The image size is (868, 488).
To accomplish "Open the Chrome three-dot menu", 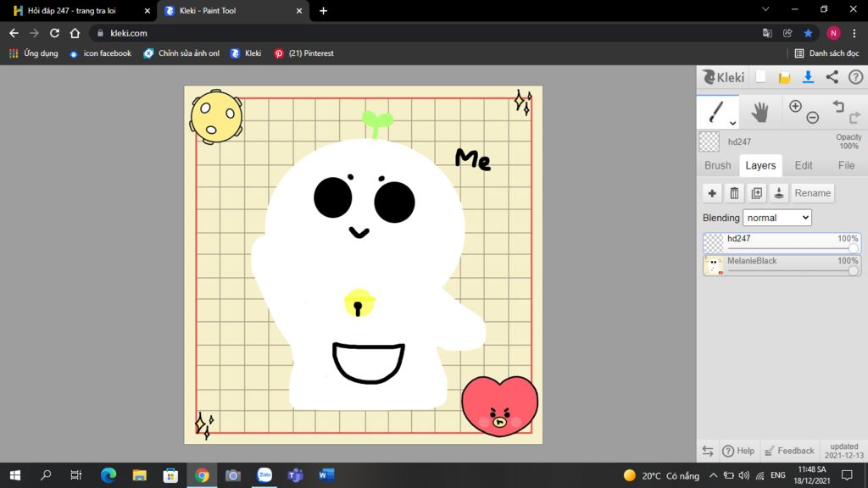I will pyautogui.click(x=854, y=33).
